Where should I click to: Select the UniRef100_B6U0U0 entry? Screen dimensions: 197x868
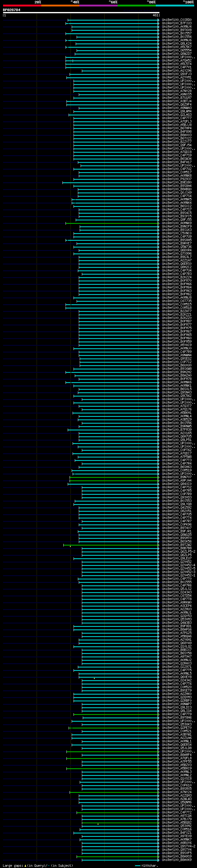177,365
